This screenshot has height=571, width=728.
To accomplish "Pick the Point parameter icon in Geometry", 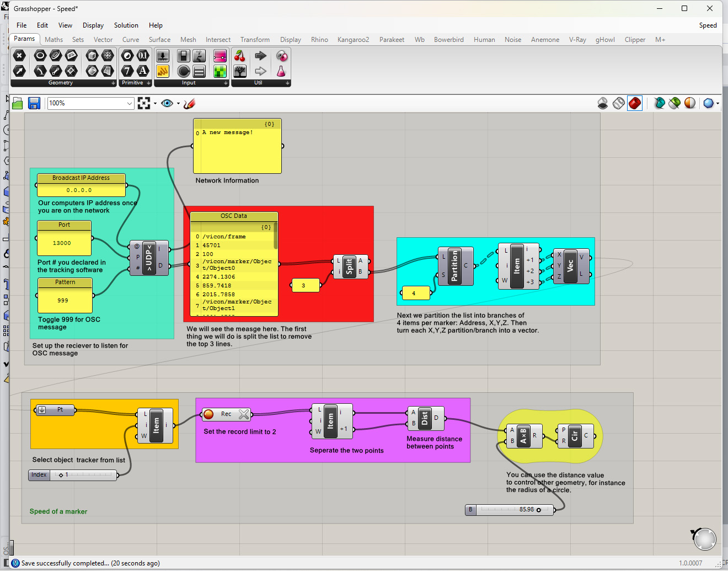I will click(x=19, y=56).
